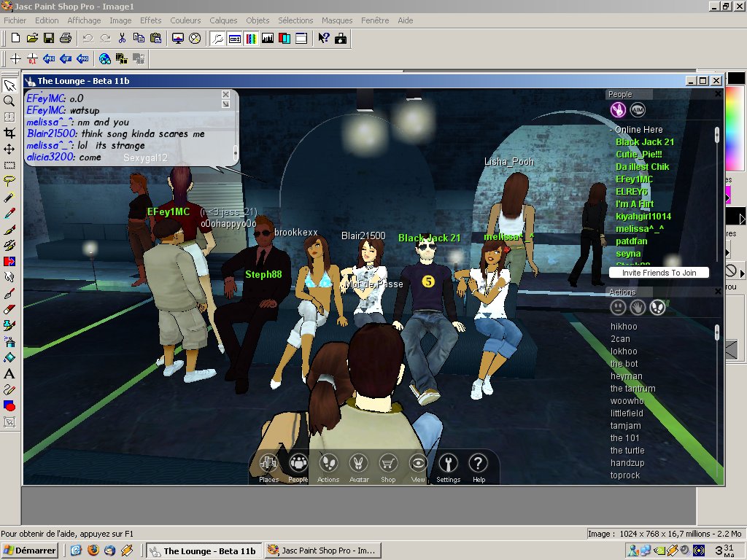Click the full screen preview monitor icon

click(x=178, y=38)
